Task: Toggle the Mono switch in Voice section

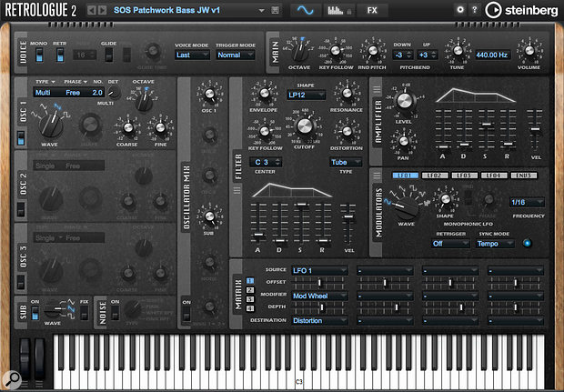Action: [39, 55]
